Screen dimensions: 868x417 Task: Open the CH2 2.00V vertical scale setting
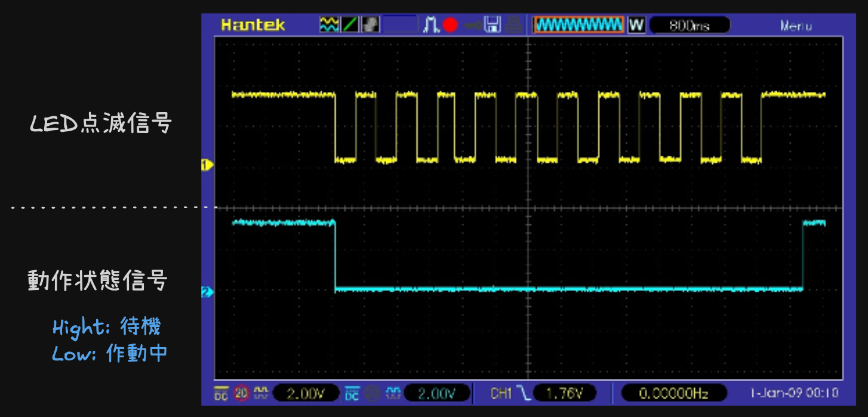click(x=437, y=393)
